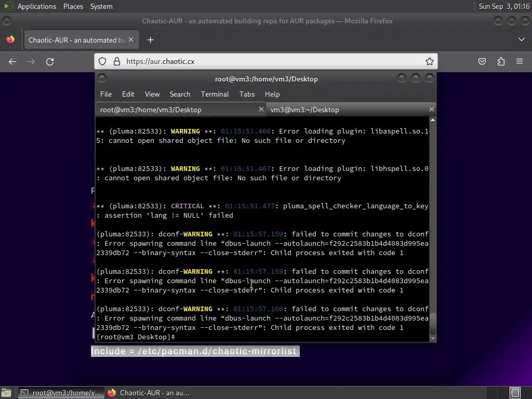The height and width of the screenshot is (399, 532).
Task: Click the distro logo icon in top panel
Action: 8,6
